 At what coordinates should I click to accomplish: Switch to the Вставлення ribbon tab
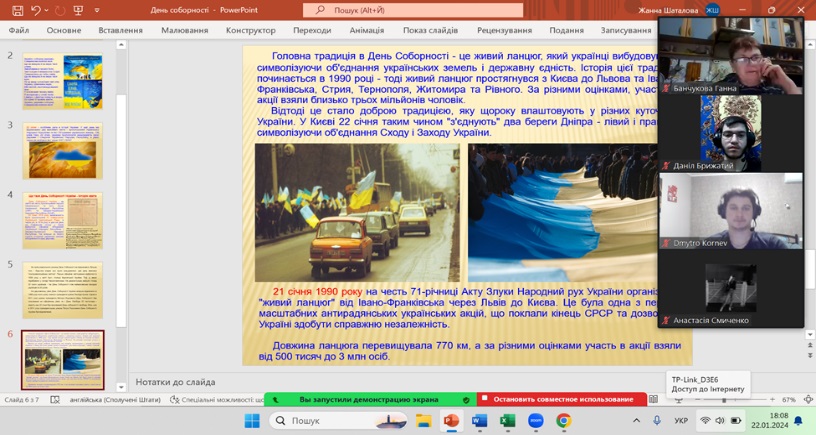click(120, 30)
